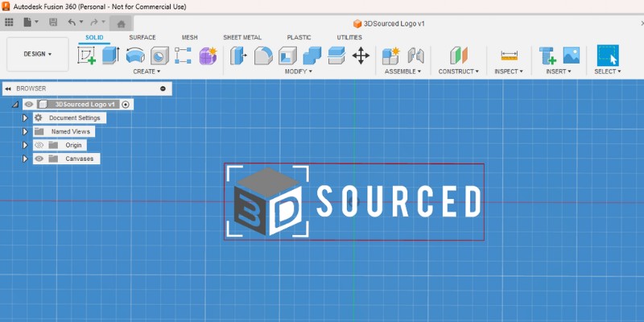The height and width of the screenshot is (322, 644).
Task: Select the 3DSourced Logo v1 document tab
Action: (x=389, y=24)
